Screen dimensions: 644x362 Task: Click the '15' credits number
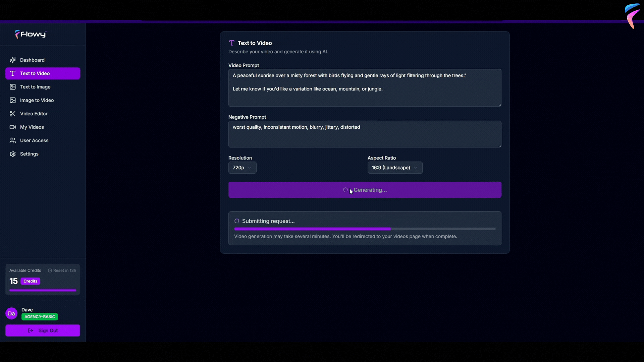click(13, 281)
